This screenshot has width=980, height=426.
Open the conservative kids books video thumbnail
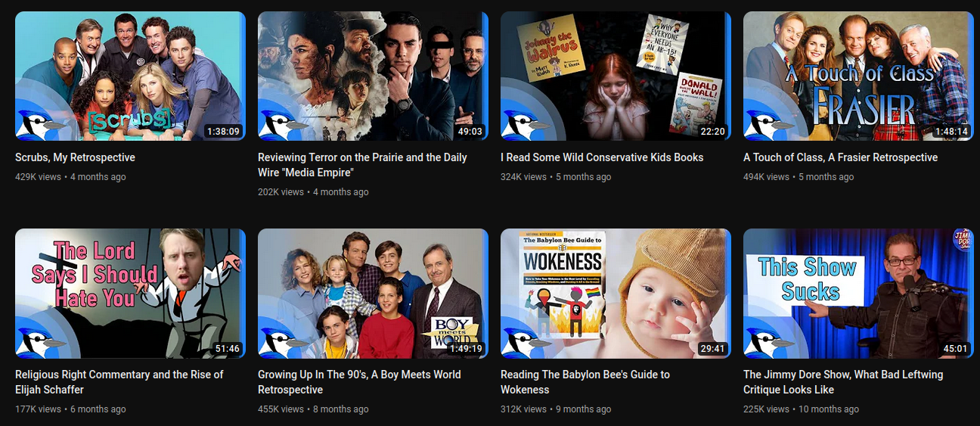[616, 76]
